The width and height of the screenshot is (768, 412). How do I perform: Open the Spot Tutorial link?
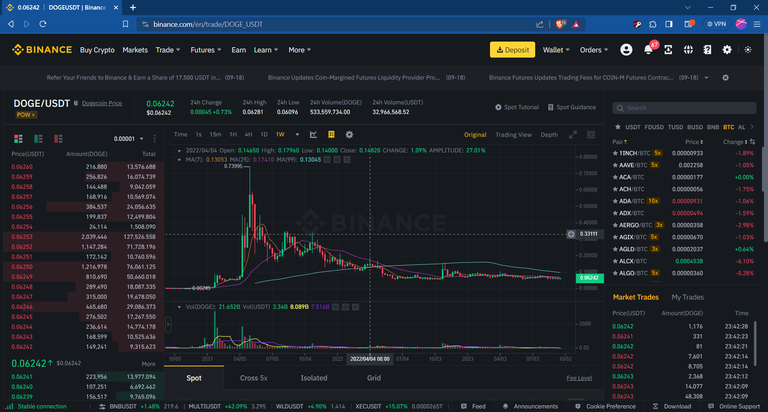pos(517,107)
